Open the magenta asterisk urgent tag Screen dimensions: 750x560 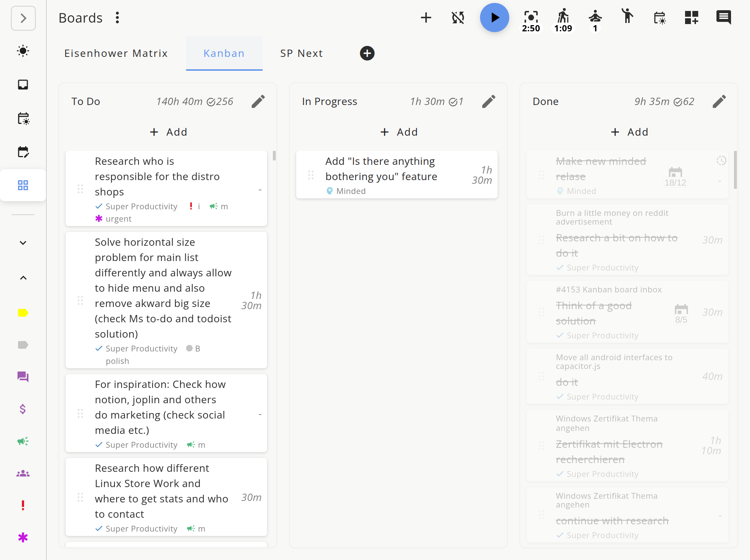[x=23, y=537]
